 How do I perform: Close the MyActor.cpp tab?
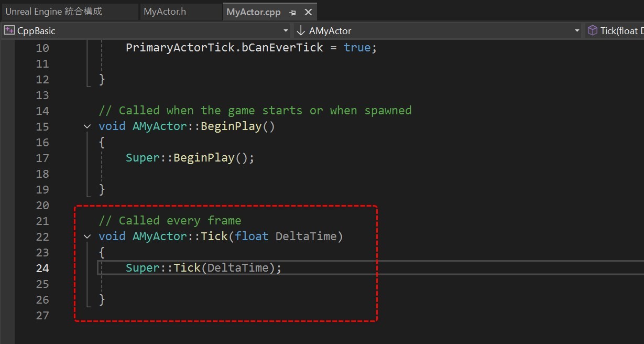pyautogui.click(x=308, y=11)
